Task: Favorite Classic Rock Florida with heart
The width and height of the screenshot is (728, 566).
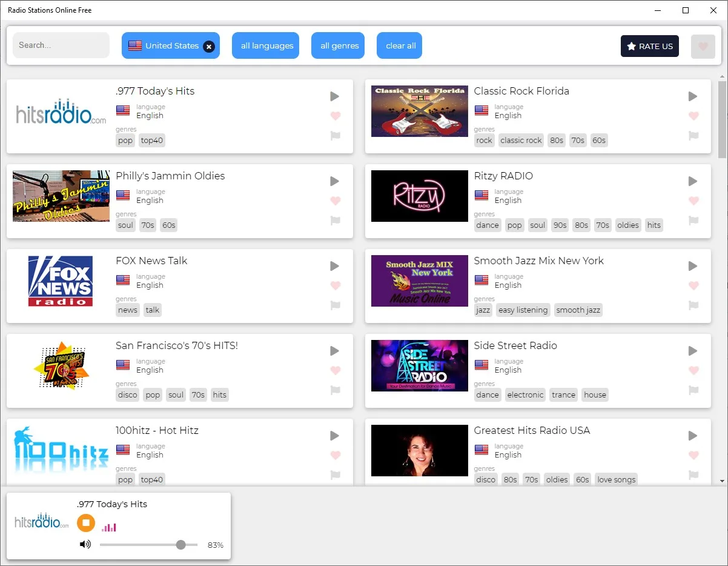Action: tap(693, 116)
